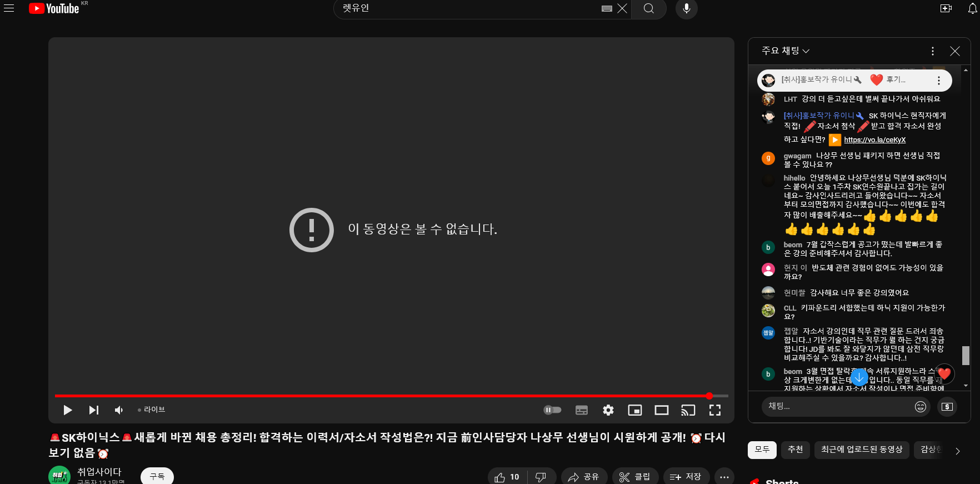Select the 감상한 filter chip
The height and width of the screenshot is (484, 980).
click(930, 450)
